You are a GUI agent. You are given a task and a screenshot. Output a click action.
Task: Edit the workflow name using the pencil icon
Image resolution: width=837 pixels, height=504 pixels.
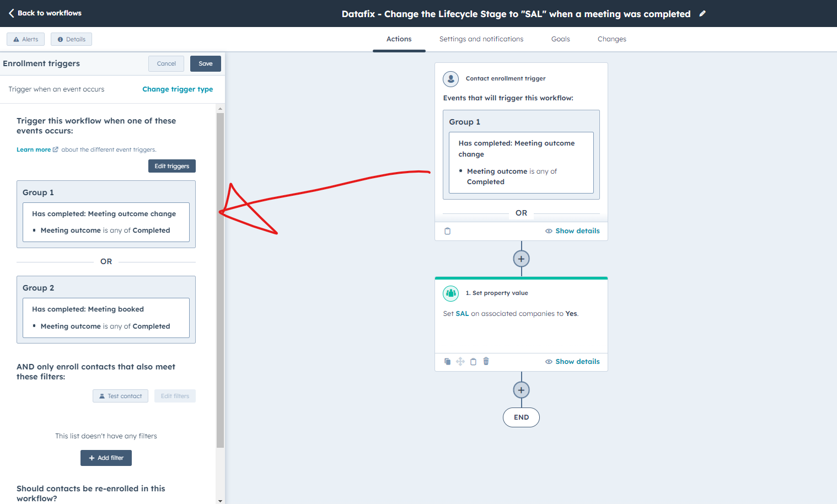pyautogui.click(x=702, y=13)
